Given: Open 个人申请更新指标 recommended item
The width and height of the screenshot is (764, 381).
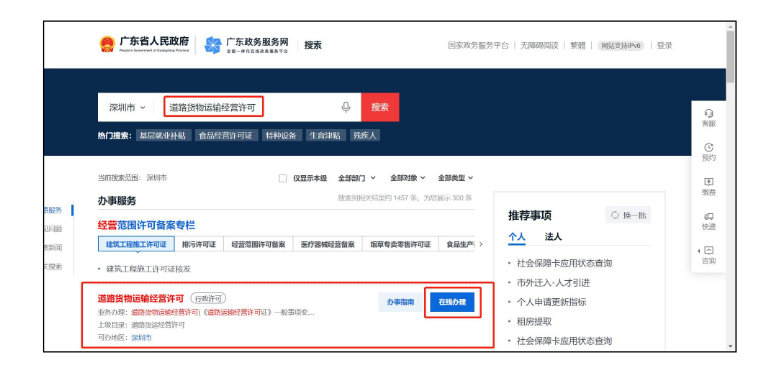Looking at the screenshot, I should tap(552, 302).
